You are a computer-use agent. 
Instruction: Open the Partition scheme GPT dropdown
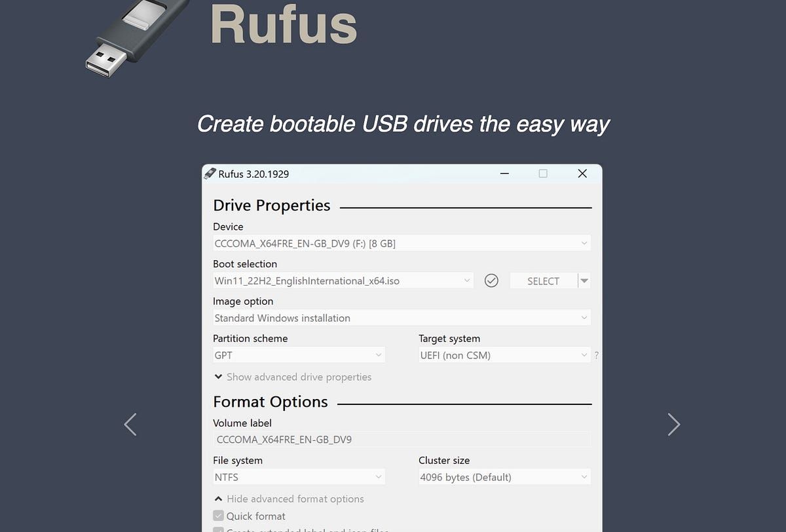pos(299,355)
